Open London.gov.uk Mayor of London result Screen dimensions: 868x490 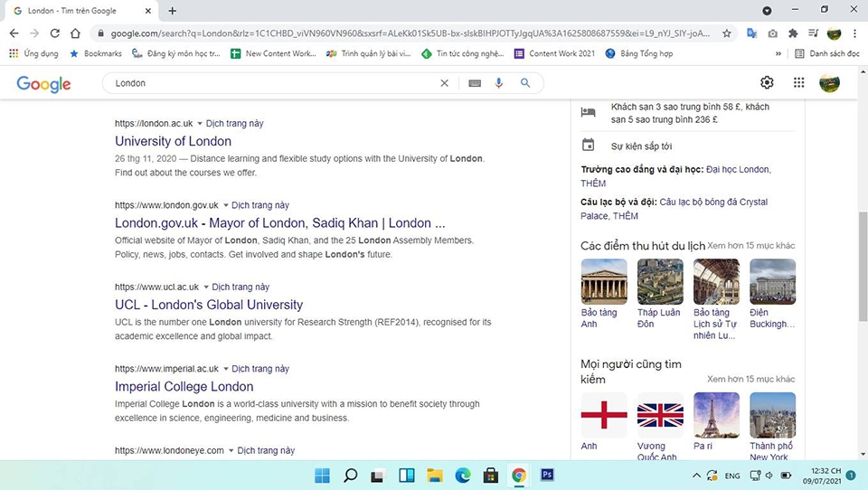[280, 223]
